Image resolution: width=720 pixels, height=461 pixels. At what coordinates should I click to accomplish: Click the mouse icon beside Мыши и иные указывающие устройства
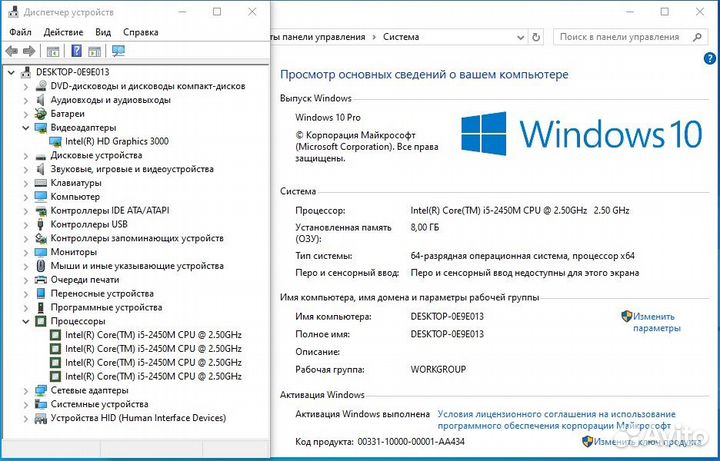(41, 266)
